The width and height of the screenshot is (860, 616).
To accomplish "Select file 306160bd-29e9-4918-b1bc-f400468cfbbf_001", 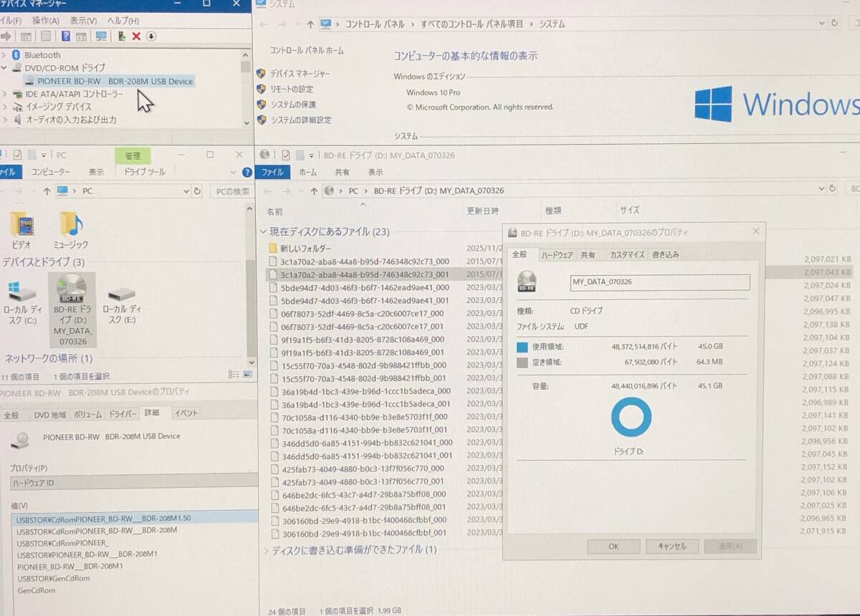I will click(x=364, y=533).
